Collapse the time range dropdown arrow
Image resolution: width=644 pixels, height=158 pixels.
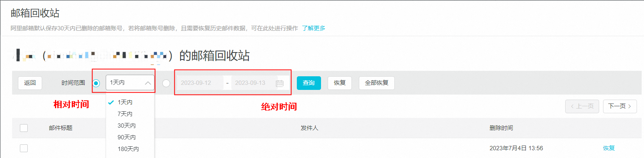click(148, 83)
